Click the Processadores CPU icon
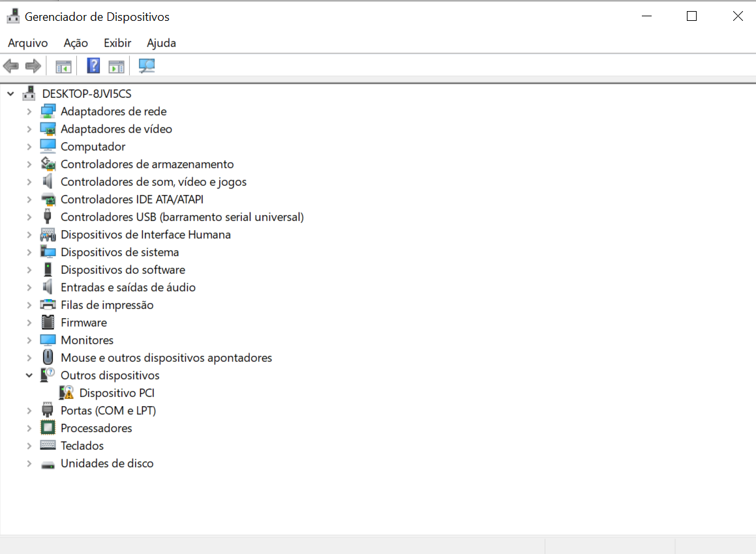Viewport: 756px width, 554px height. (x=48, y=428)
